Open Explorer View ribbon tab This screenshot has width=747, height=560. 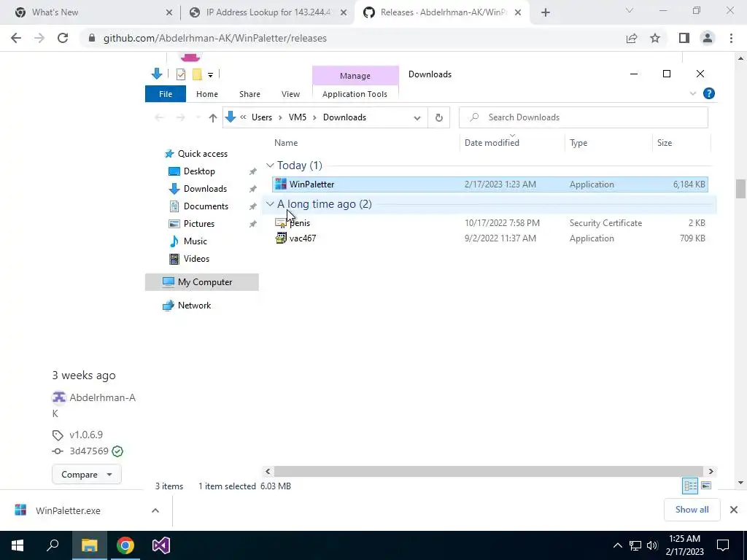290,94
